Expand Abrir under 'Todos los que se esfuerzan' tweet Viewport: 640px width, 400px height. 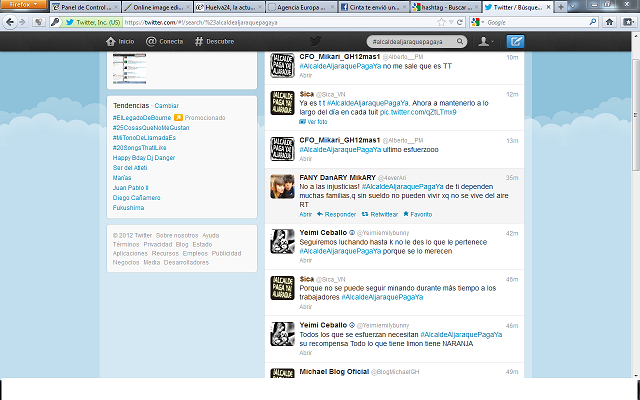coord(305,353)
